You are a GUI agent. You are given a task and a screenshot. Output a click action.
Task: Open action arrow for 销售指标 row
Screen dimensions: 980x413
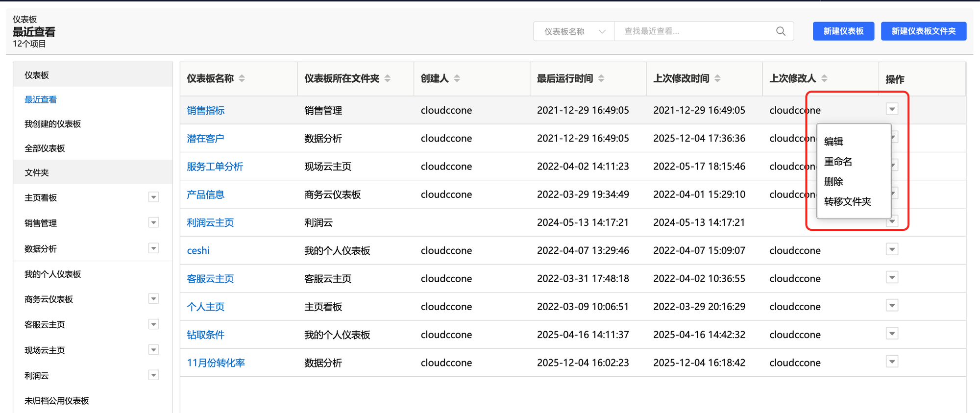click(892, 109)
